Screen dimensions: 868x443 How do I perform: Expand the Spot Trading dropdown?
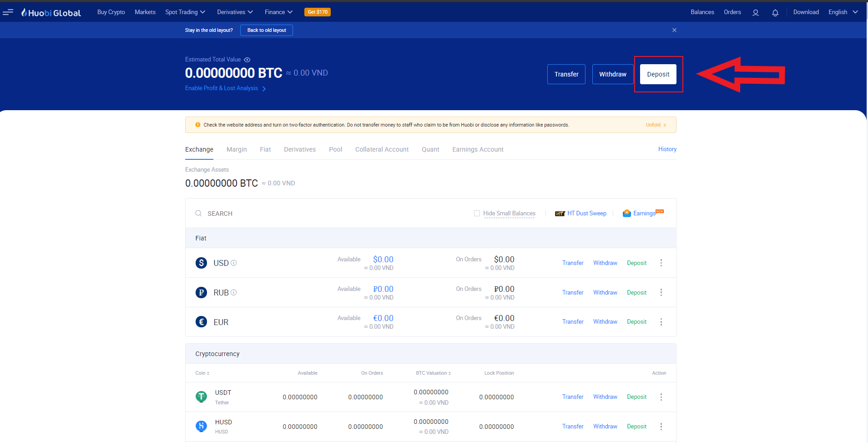185,12
